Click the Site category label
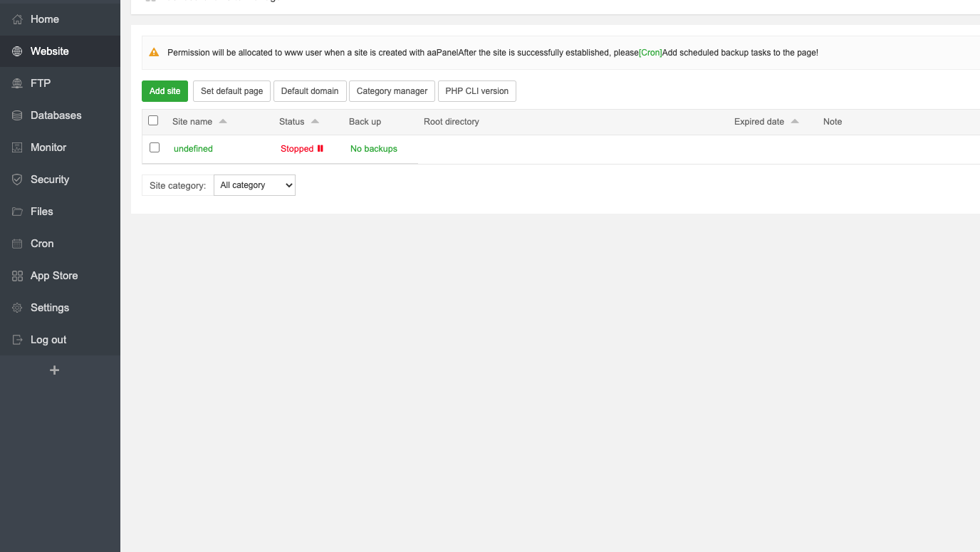The image size is (980, 552). pos(177,185)
